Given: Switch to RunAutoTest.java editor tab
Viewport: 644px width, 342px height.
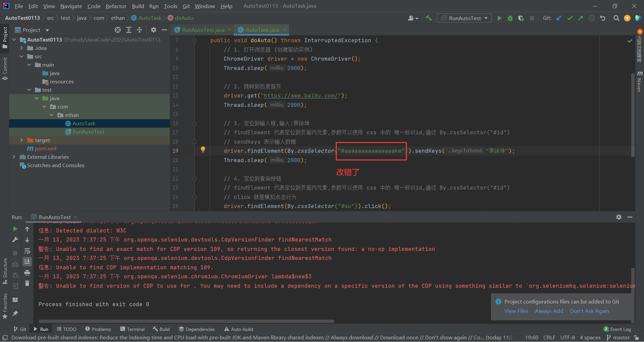Looking at the screenshot, I should coord(203,30).
